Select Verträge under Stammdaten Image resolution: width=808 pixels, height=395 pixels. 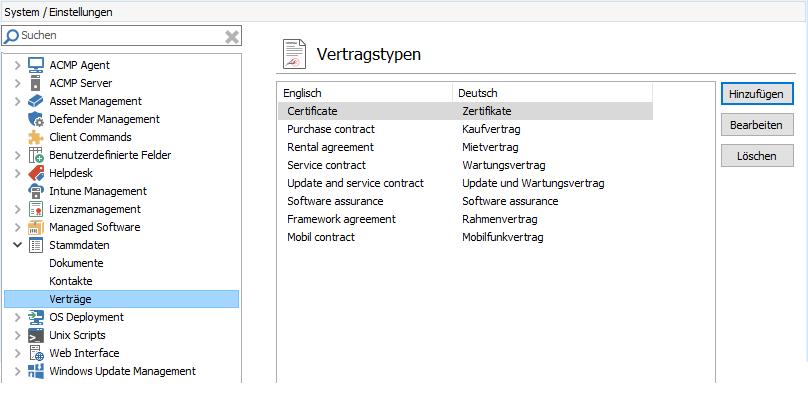[x=122, y=299]
